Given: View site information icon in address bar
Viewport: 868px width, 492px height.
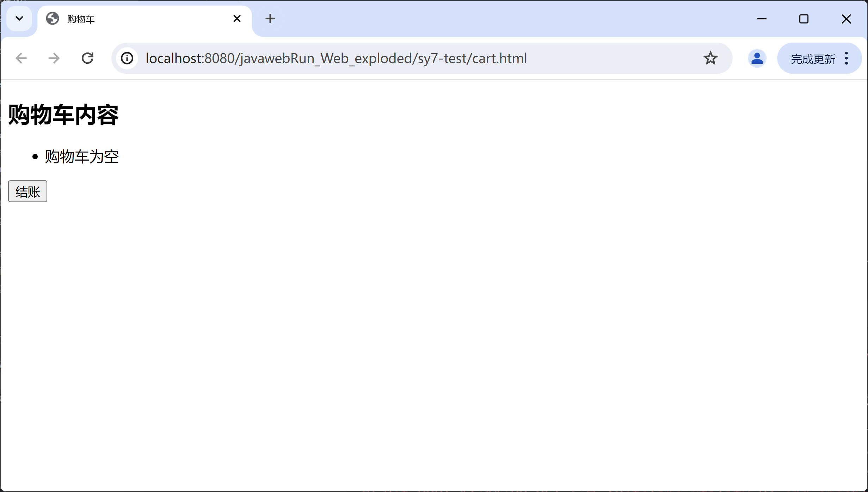Looking at the screenshot, I should (x=127, y=58).
